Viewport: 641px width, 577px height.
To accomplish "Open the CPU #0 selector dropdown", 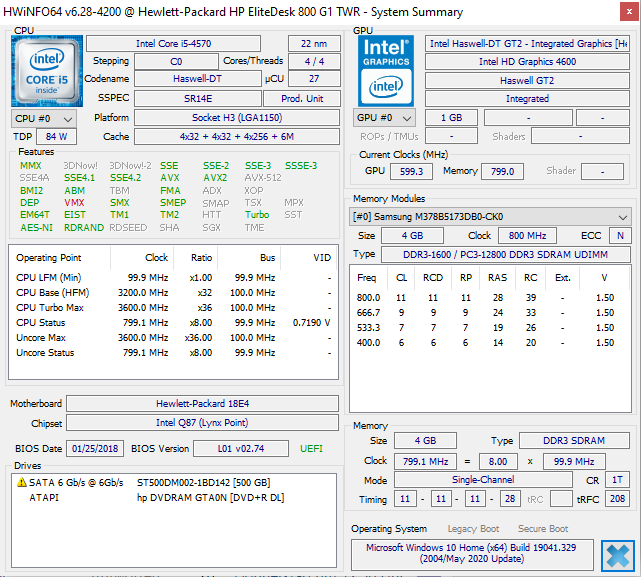I will 44,119.
